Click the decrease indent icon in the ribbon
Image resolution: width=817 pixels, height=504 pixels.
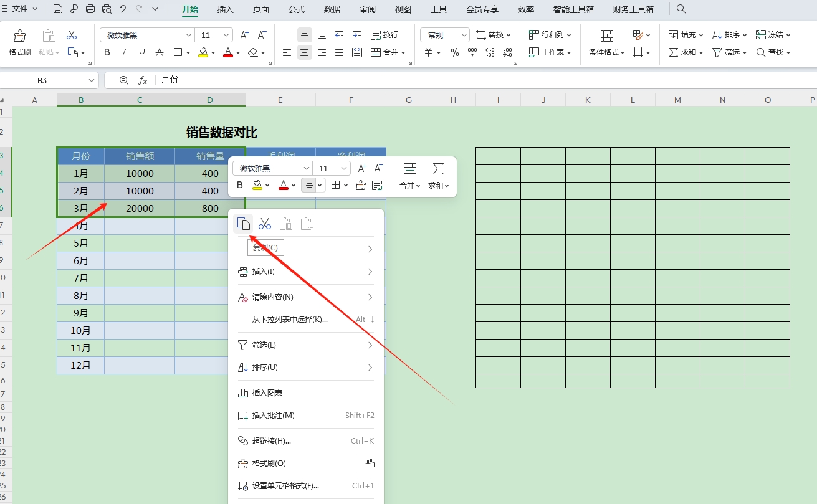[x=339, y=35]
